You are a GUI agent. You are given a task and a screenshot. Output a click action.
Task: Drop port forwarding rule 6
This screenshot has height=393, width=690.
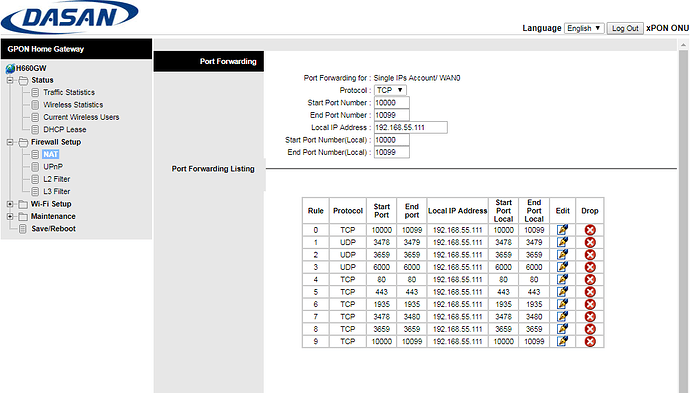click(590, 304)
